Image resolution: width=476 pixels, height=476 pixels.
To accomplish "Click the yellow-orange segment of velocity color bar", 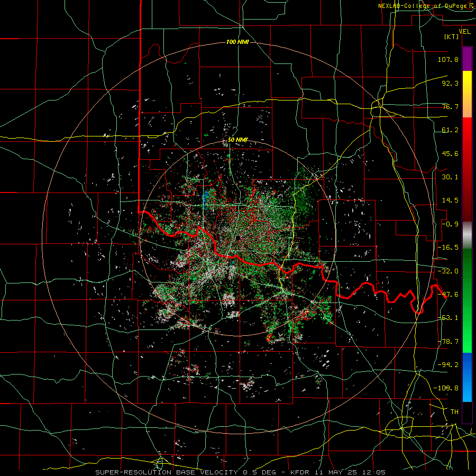I will [467, 94].
